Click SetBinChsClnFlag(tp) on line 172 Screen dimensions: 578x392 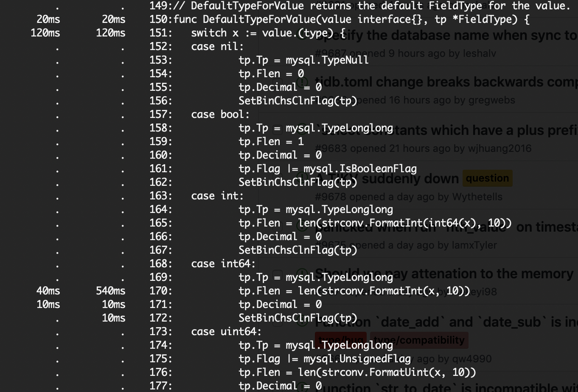tap(298, 318)
